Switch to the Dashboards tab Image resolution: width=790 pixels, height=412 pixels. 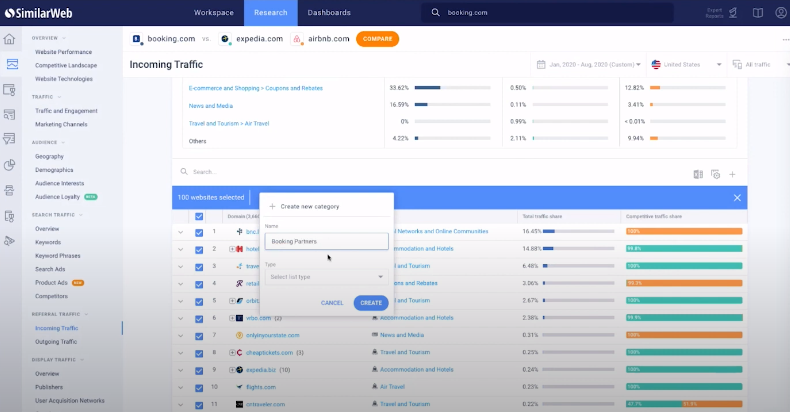(x=329, y=12)
